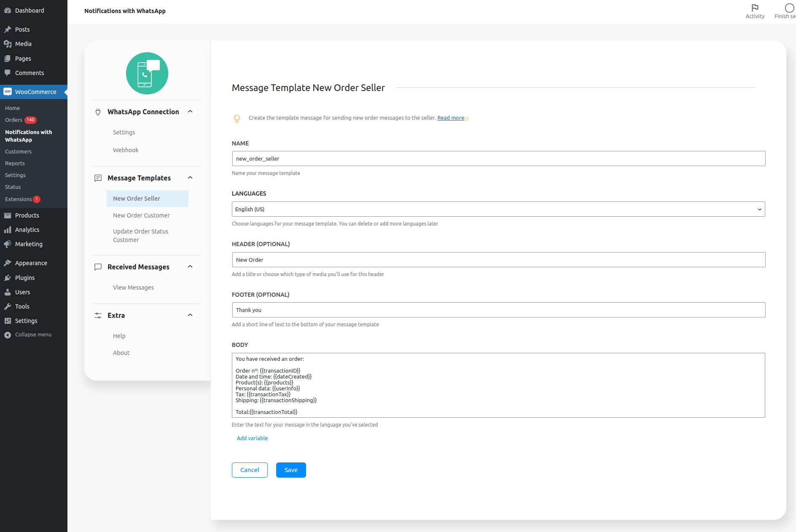Collapse the Message Templates section
This screenshot has width=796, height=532.
pyautogui.click(x=190, y=177)
